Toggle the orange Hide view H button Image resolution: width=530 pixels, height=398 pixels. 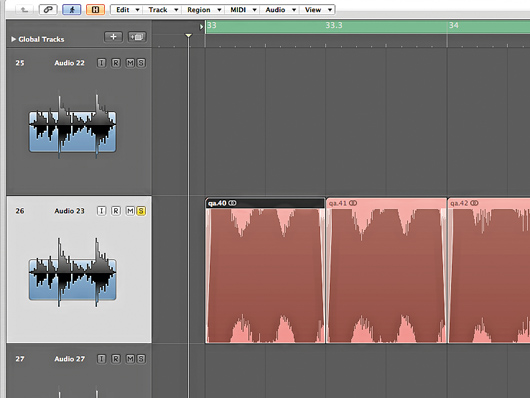[x=95, y=9]
